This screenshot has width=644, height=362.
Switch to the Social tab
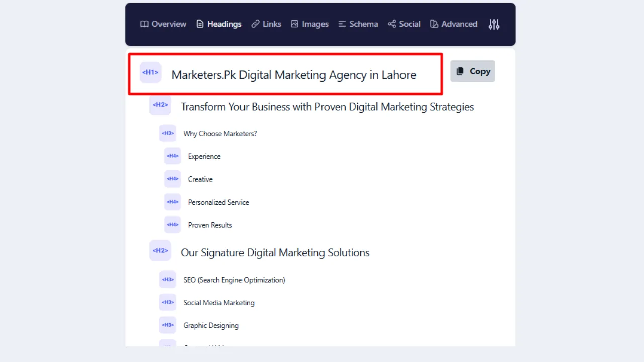[404, 24]
